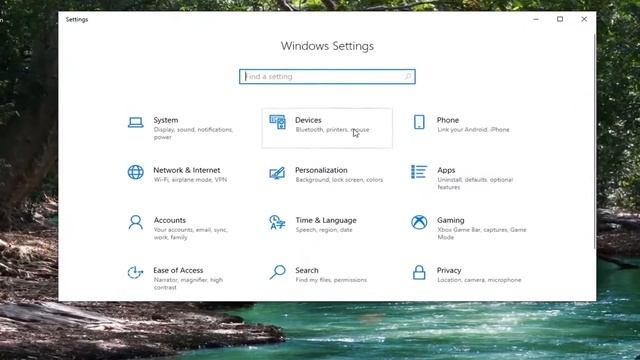Click 'Narrator, magnifier, high contrast' text
This screenshot has height=360, width=640.
click(188, 284)
